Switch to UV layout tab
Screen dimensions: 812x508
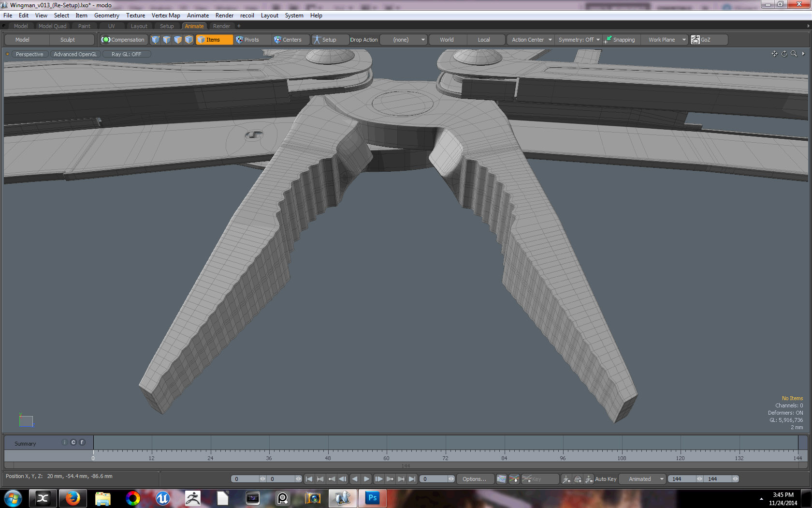(112, 26)
